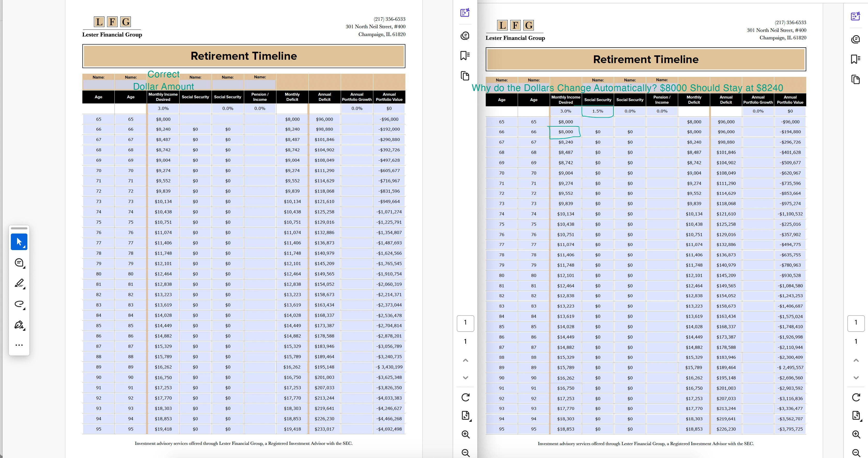Click the circled 1.5% Social Security field

coord(598,111)
